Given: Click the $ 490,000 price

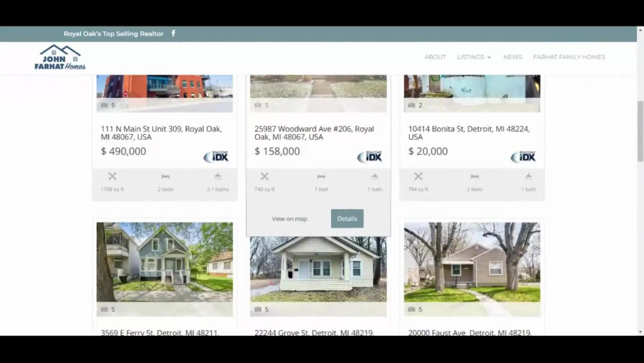Looking at the screenshot, I should 124,152.
